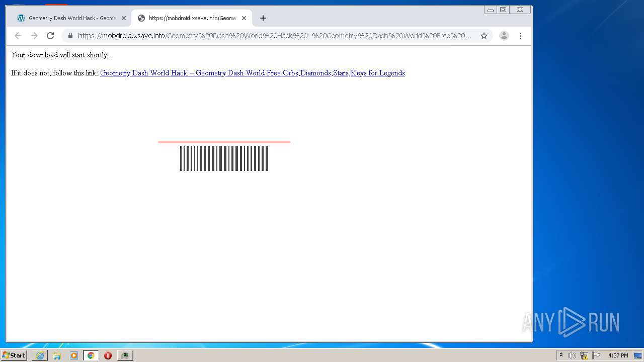Open Windows Explorer folder in taskbar
The width and height of the screenshot is (644, 362).
tap(57, 355)
